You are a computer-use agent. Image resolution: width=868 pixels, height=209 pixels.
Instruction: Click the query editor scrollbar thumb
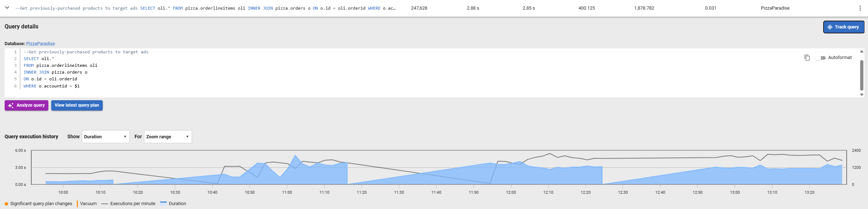click(x=861, y=75)
